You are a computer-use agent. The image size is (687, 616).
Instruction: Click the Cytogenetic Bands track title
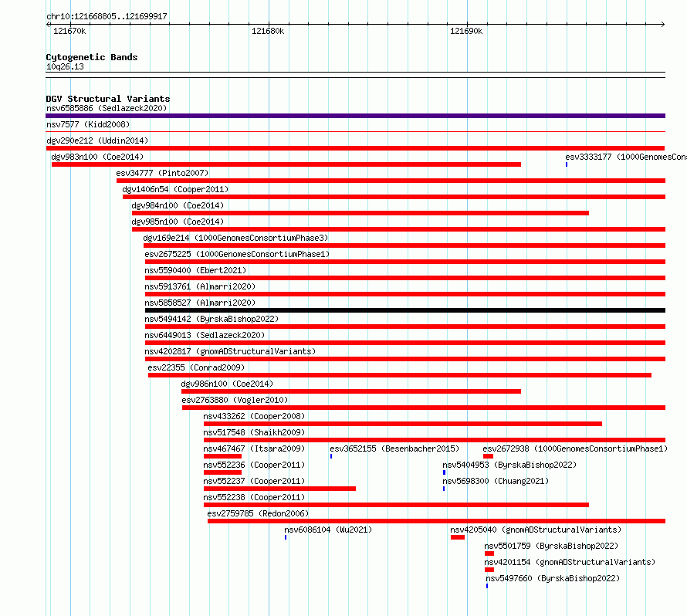click(92, 57)
